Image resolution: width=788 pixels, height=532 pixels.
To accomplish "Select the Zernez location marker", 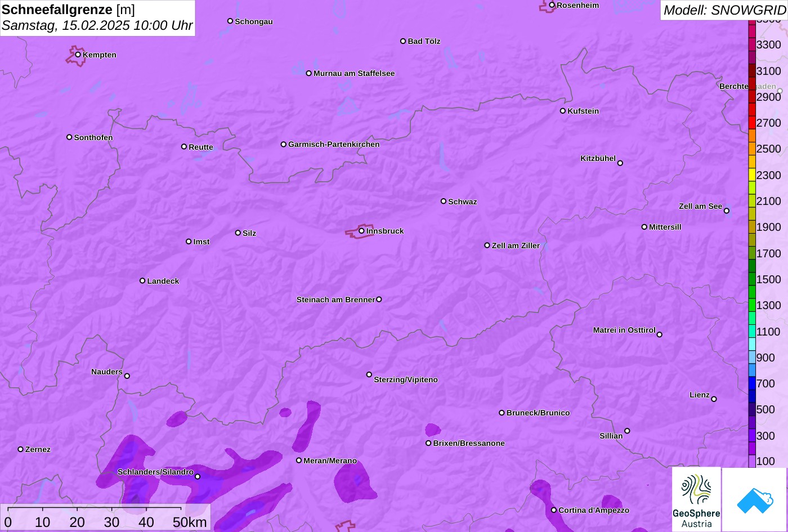I will pos(21,449).
